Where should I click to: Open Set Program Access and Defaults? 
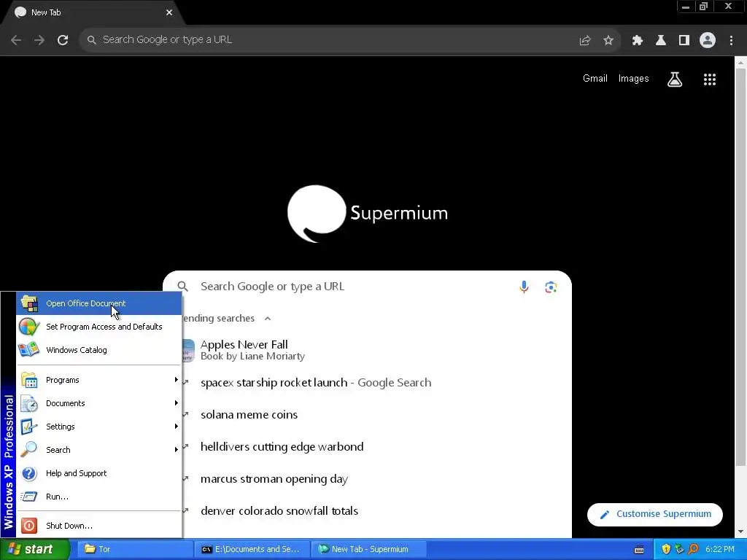99,327
